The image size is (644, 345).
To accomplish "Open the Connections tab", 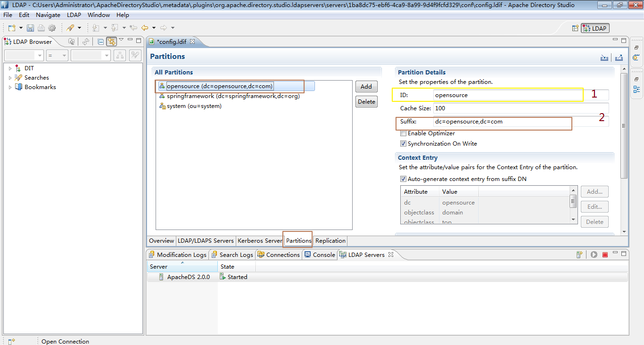I will (x=278, y=255).
